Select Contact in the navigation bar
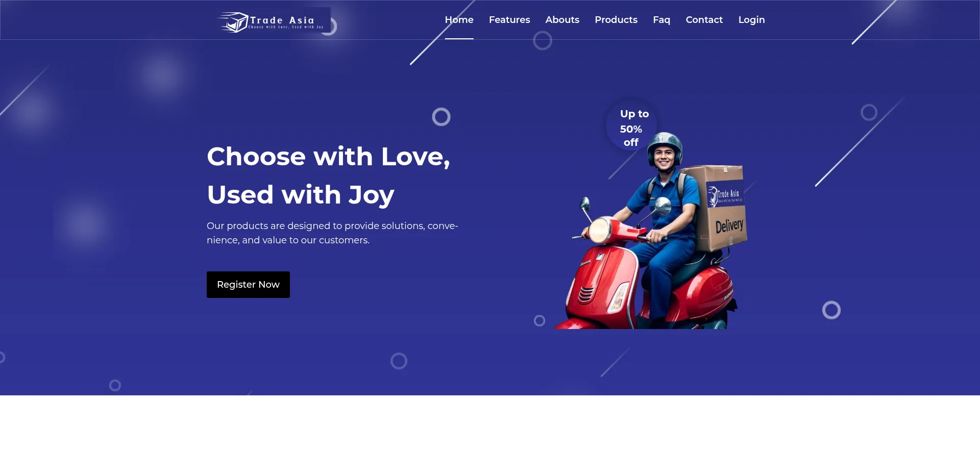 (704, 20)
